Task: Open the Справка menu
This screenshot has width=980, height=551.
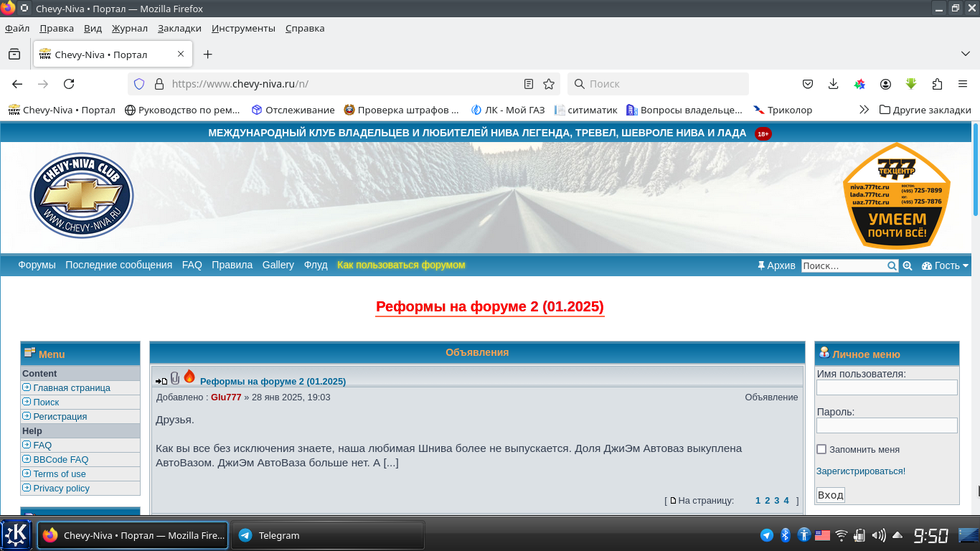Action: point(305,28)
